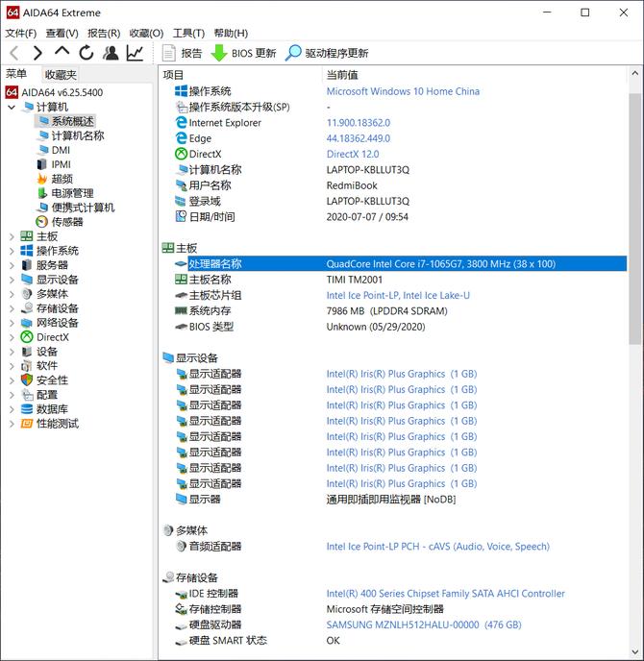This screenshot has height=661, width=644.
Task: Open the Intel 400 Series SATA AHCI Controller link
Action: 445,594
